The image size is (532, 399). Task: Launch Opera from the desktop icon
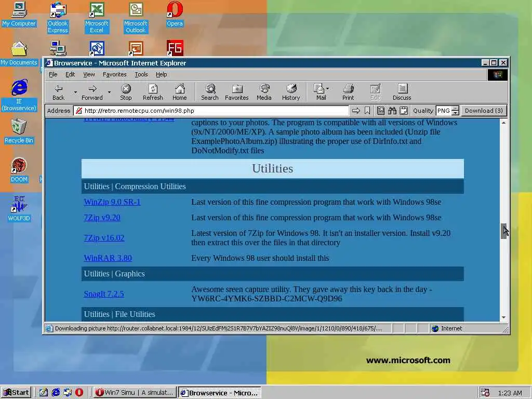[175, 14]
